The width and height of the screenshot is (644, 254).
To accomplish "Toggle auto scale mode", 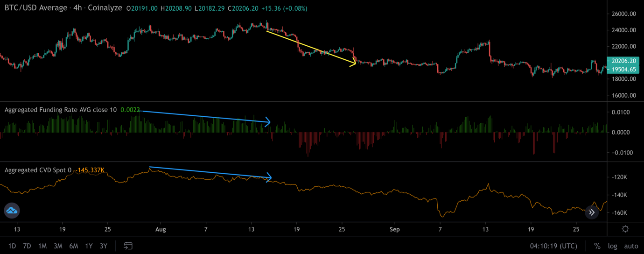I will 631,246.
